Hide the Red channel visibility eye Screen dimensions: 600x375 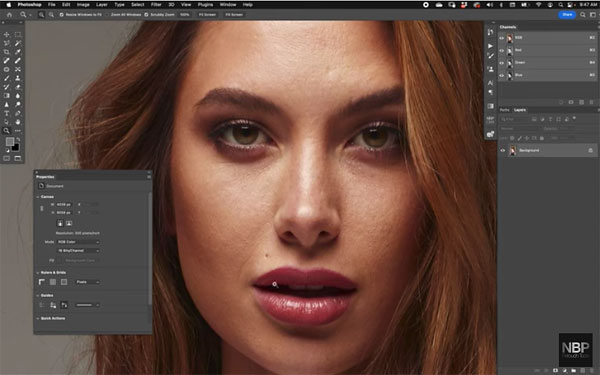click(x=502, y=50)
